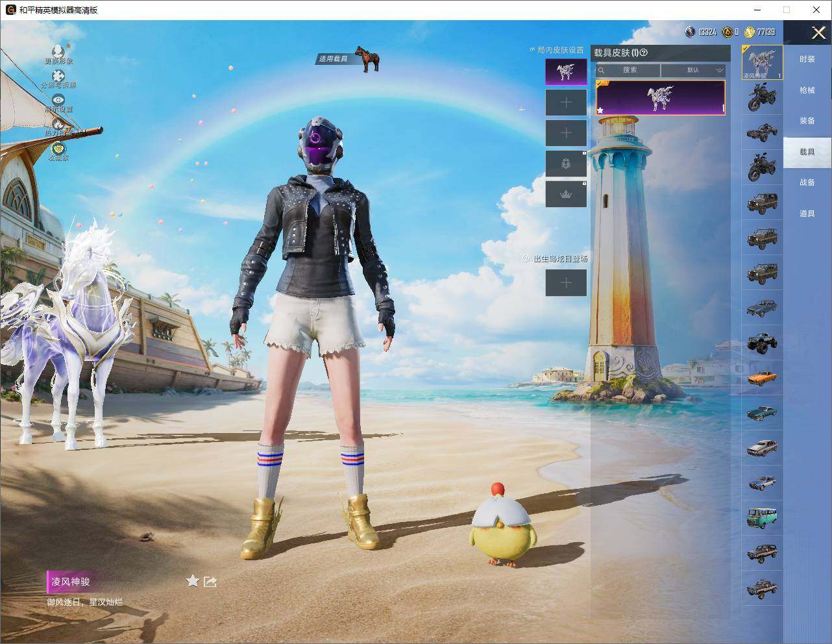Switch to the 载具 tab

coord(807,152)
